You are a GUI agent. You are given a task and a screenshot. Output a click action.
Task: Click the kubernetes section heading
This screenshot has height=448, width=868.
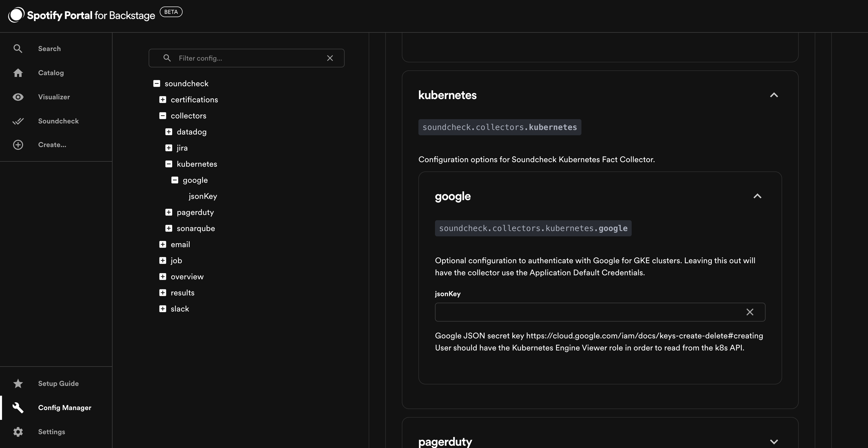447,95
